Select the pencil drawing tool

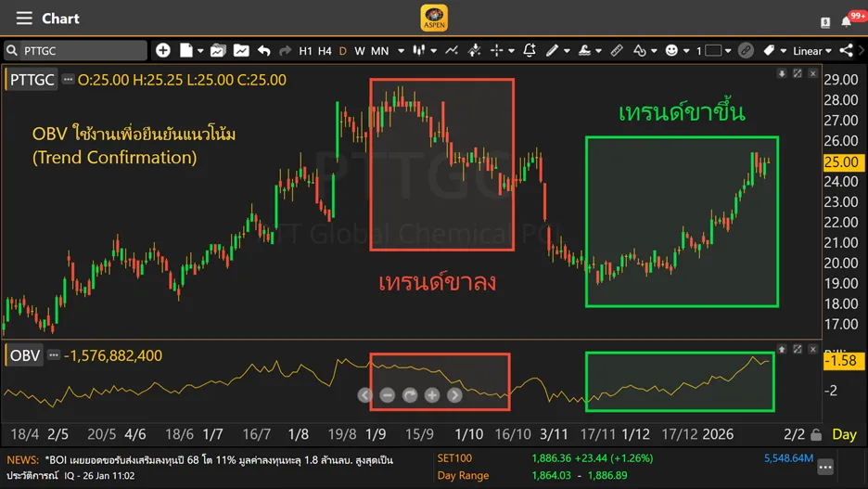coord(553,50)
